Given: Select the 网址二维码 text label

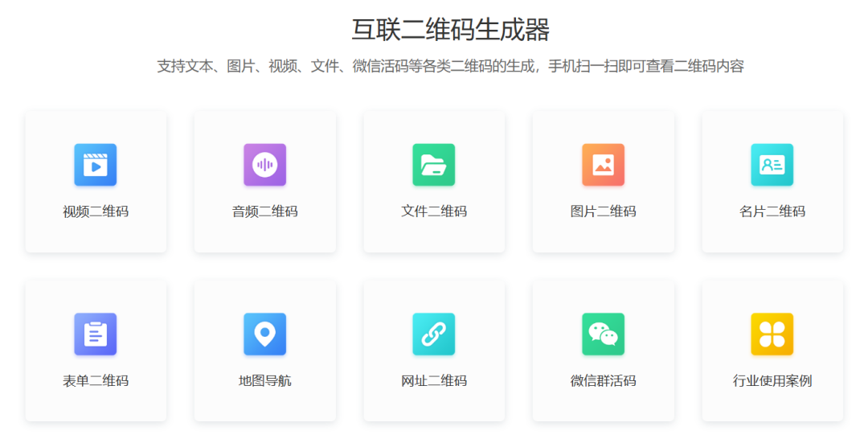Looking at the screenshot, I should (x=434, y=380).
